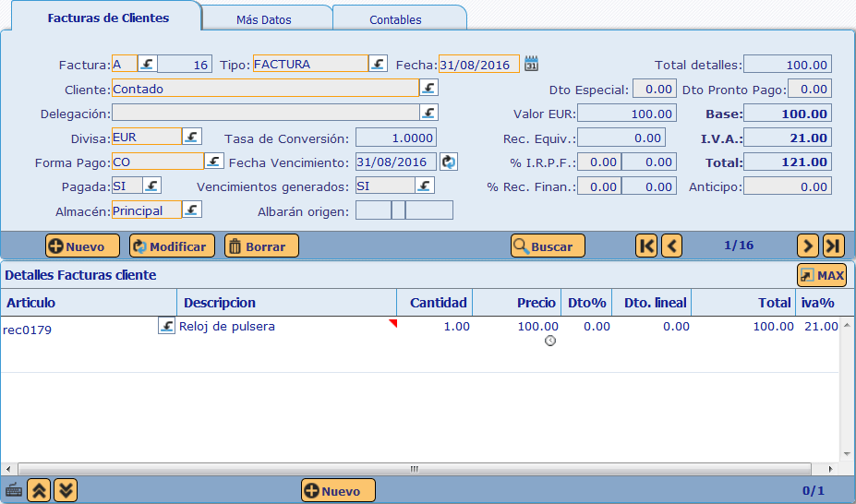The height and width of the screenshot is (504, 856).
Task: Sort by Precio column header
Action: [517, 303]
